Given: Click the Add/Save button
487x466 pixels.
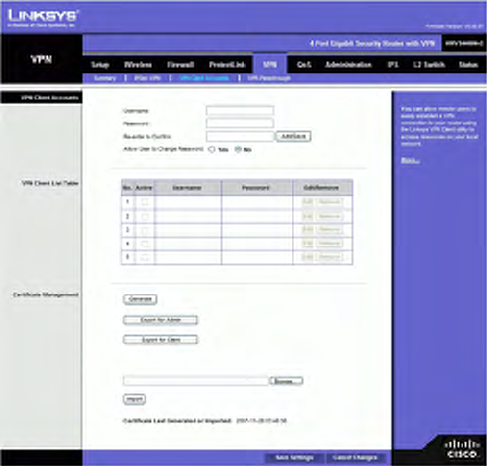Looking at the screenshot, I should [293, 136].
